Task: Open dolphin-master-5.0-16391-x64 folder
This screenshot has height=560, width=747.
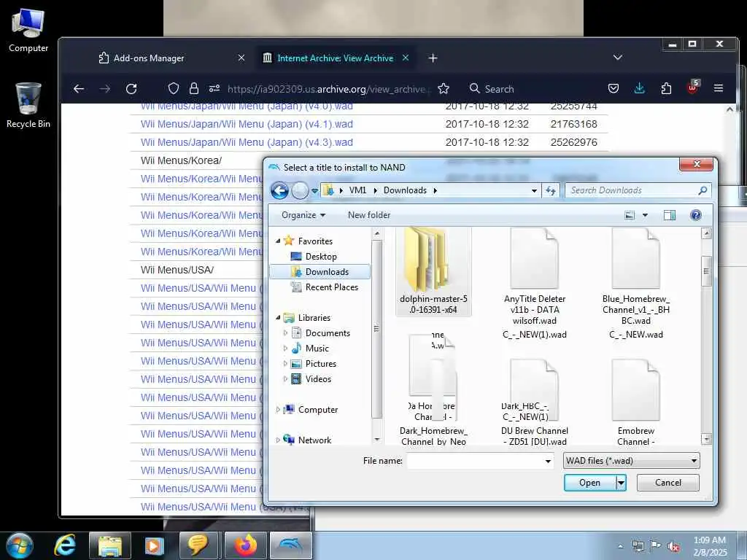Action: (433, 271)
